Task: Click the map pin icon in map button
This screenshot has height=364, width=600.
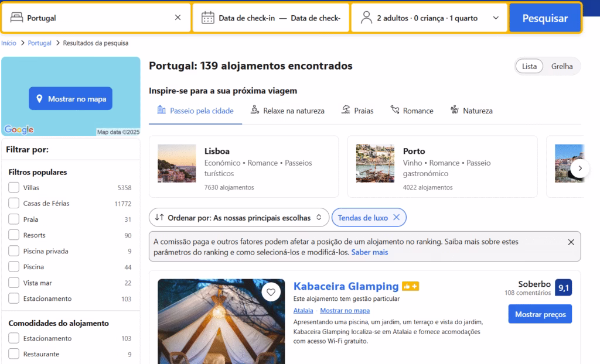Action: pos(39,99)
